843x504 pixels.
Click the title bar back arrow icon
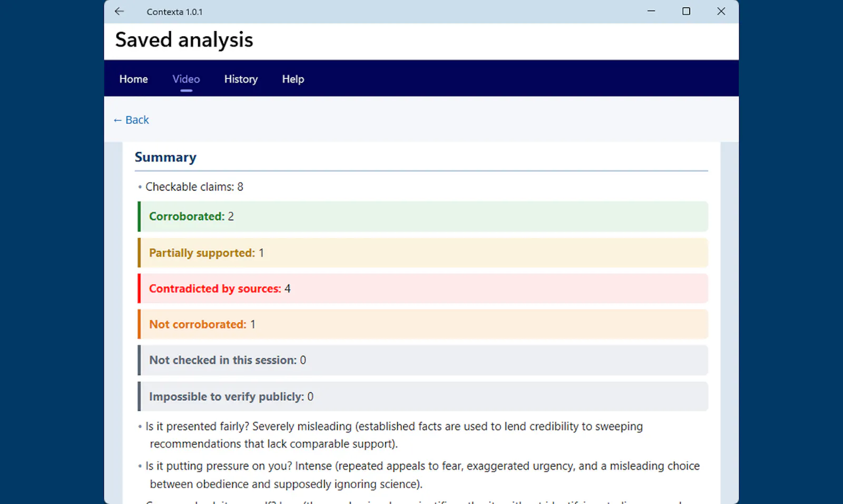pos(120,11)
